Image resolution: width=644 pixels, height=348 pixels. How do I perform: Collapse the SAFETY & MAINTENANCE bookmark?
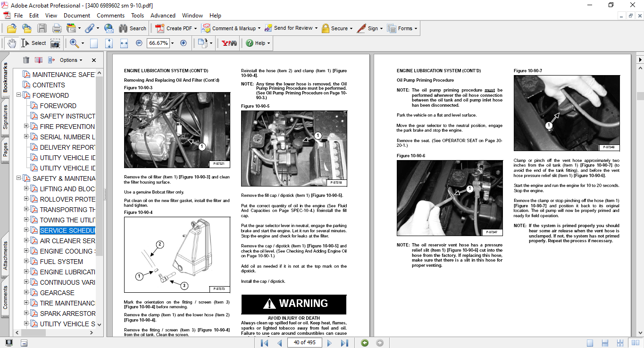(19, 178)
